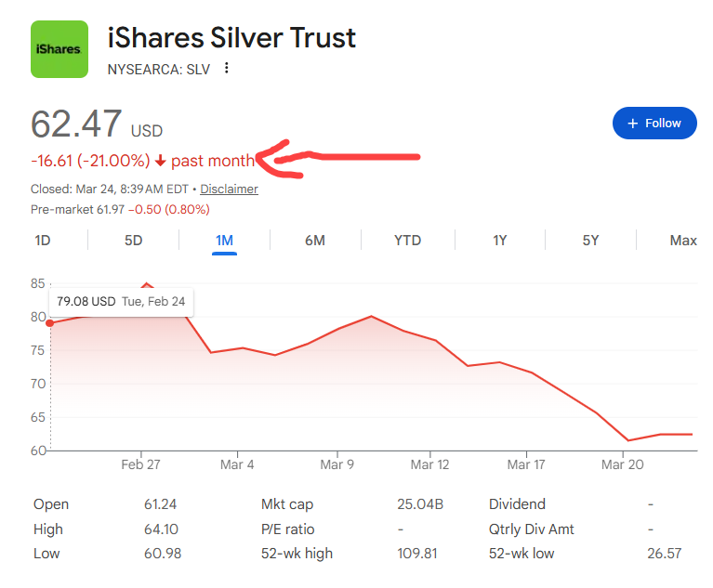Click the iShares green logo icon

click(59, 48)
